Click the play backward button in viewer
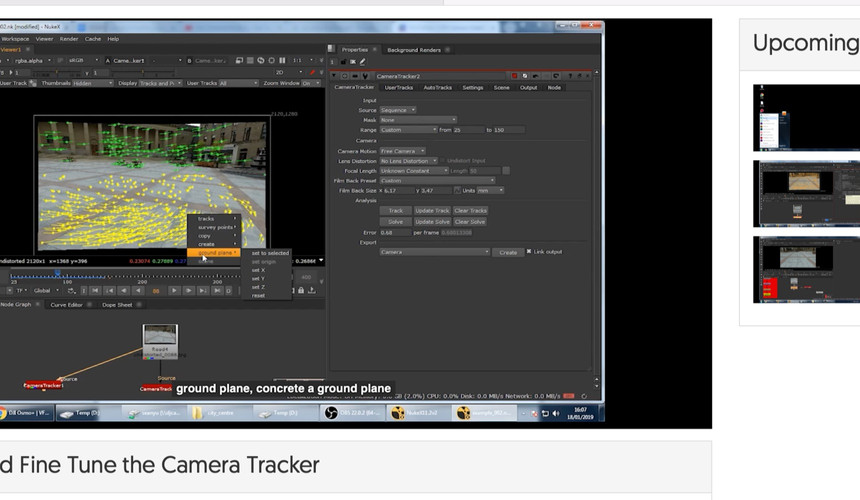This screenshot has height=500, width=860. coord(138,291)
